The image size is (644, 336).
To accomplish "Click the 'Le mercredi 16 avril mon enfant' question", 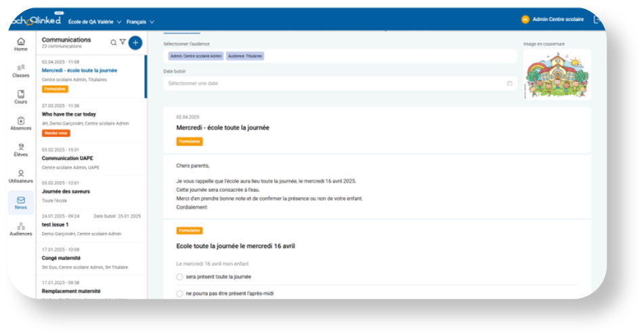I will (x=213, y=264).
